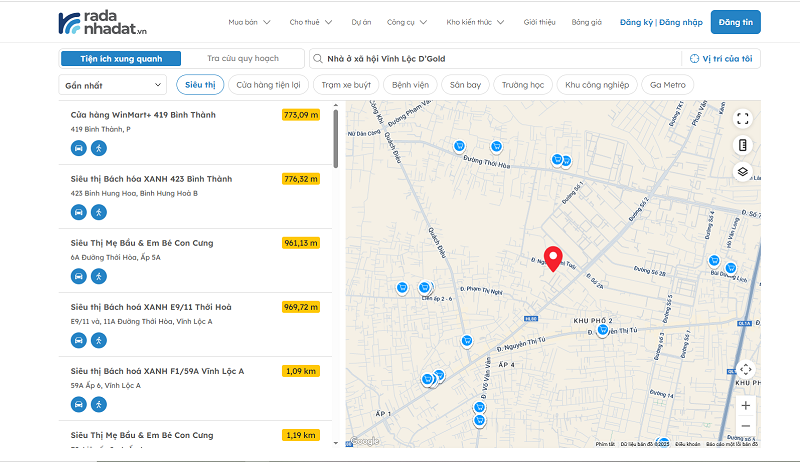The height and width of the screenshot is (462, 800).
Task: Open Siêu thị Bách hóa XANH 423 listing
Action: coord(195,196)
